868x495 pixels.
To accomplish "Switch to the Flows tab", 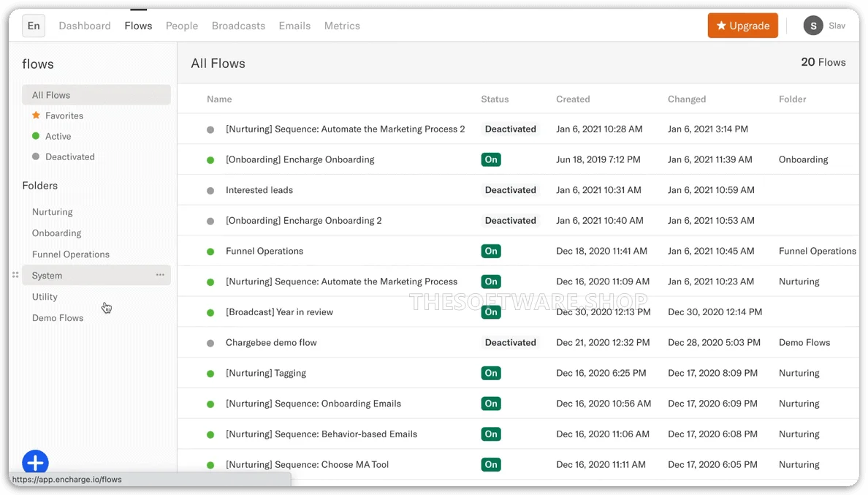I will 138,26.
